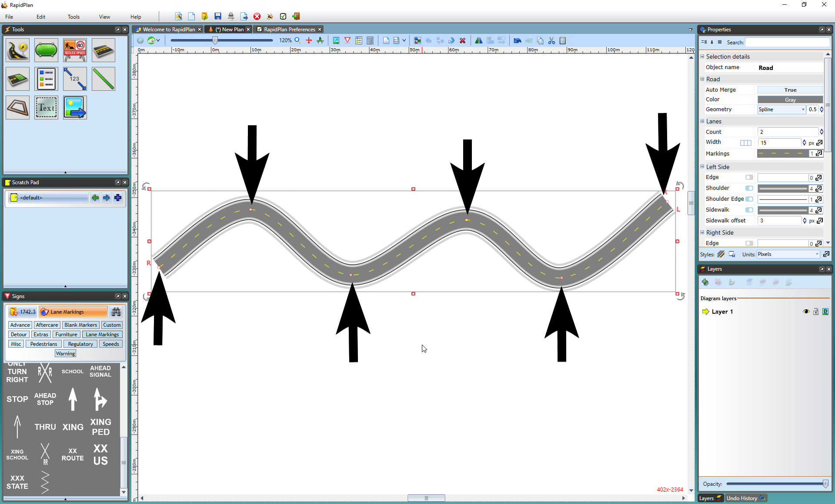This screenshot has height=504, width=835.
Task: Toggle Auto Merge property on Road
Action: coord(790,90)
